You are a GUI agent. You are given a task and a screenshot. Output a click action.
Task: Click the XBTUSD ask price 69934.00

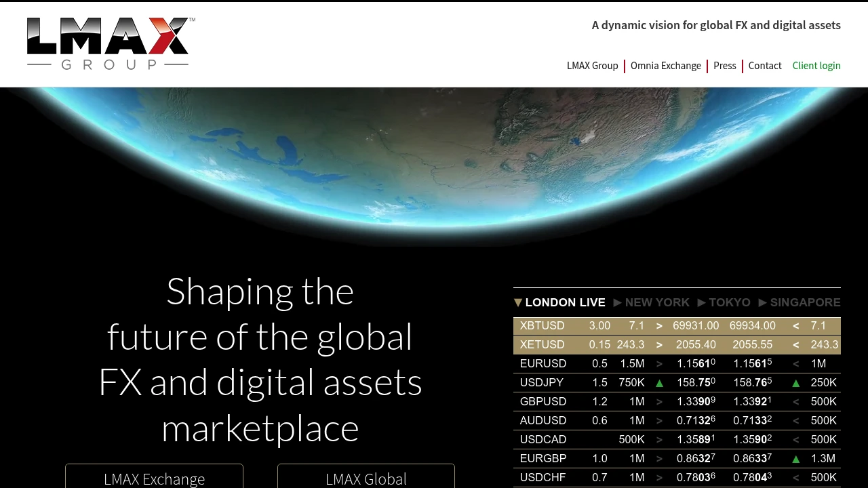point(752,326)
